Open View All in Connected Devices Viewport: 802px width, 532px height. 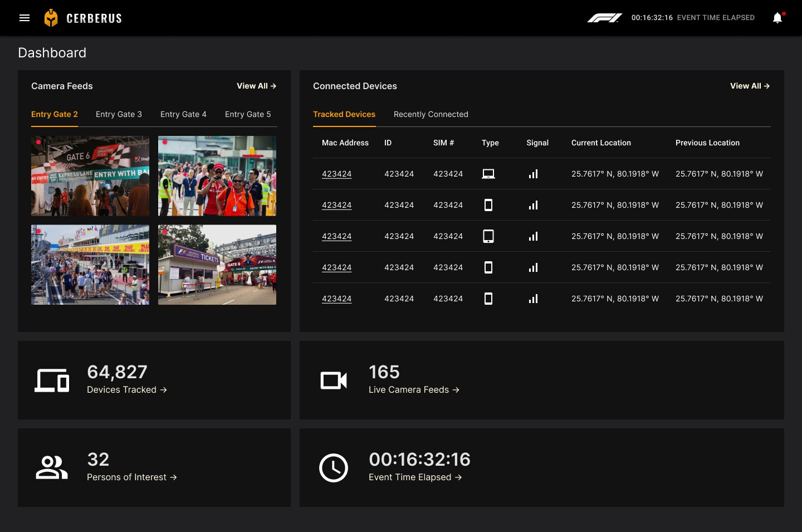pyautogui.click(x=750, y=86)
